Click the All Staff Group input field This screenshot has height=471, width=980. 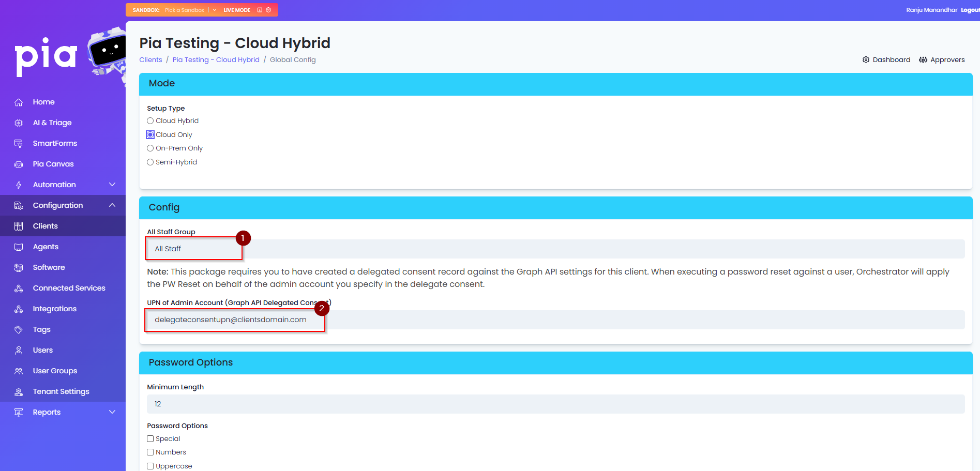[556, 249]
